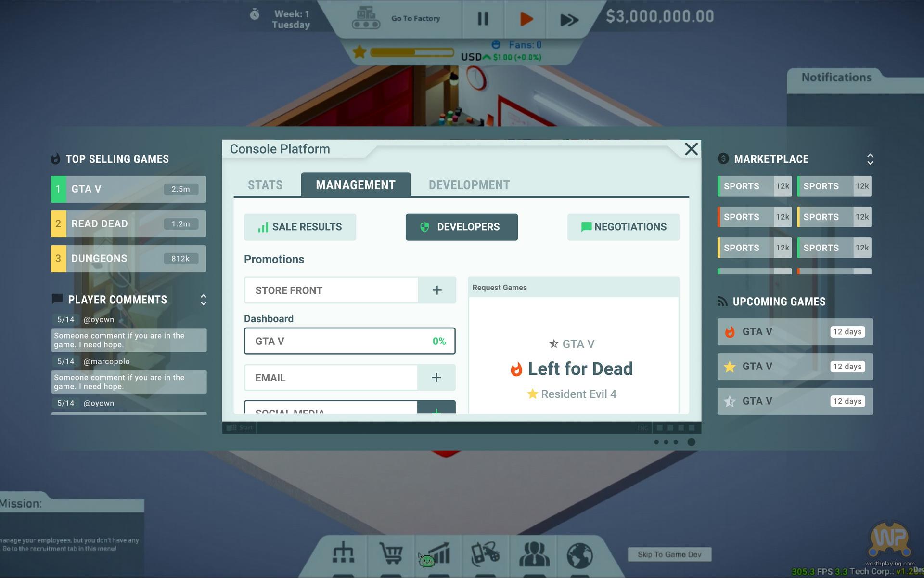Expand the Player Comments section arrows
Viewport: 924px width, 578px height.
203,300
